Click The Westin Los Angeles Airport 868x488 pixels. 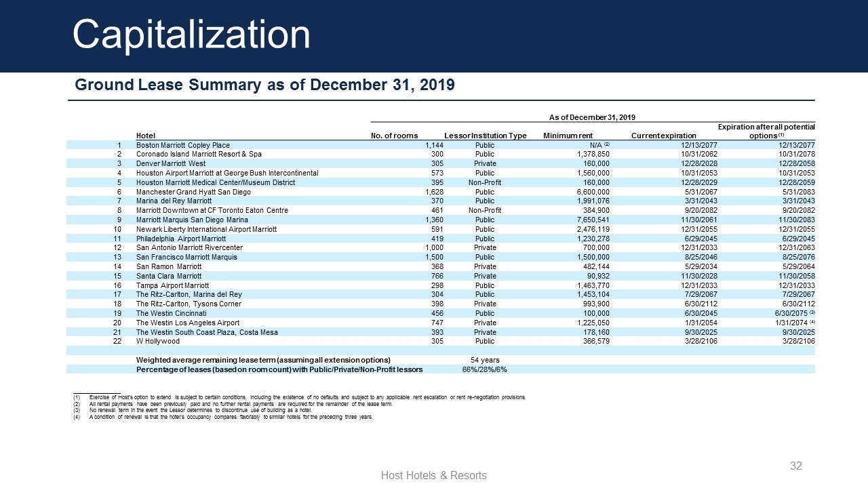[x=188, y=323]
